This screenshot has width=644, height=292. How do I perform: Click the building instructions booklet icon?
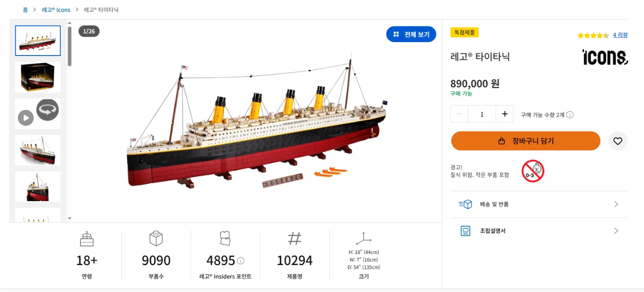click(x=466, y=231)
